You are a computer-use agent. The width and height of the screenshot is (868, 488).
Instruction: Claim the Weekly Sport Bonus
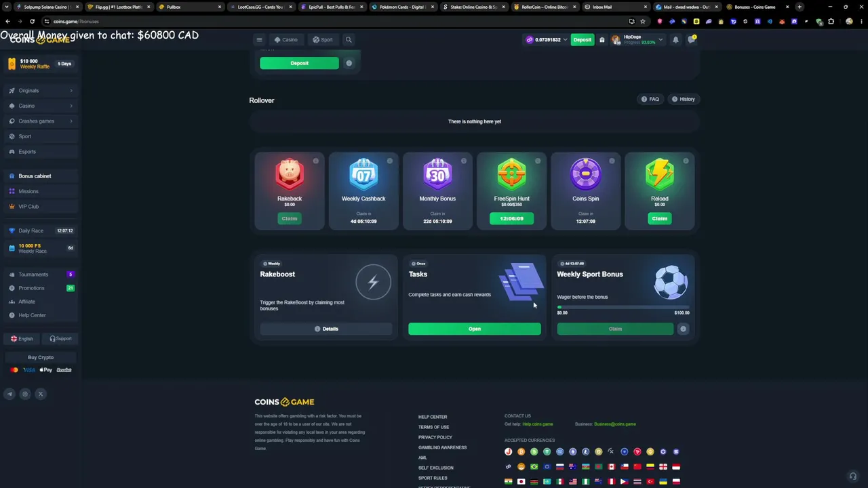coord(615,329)
